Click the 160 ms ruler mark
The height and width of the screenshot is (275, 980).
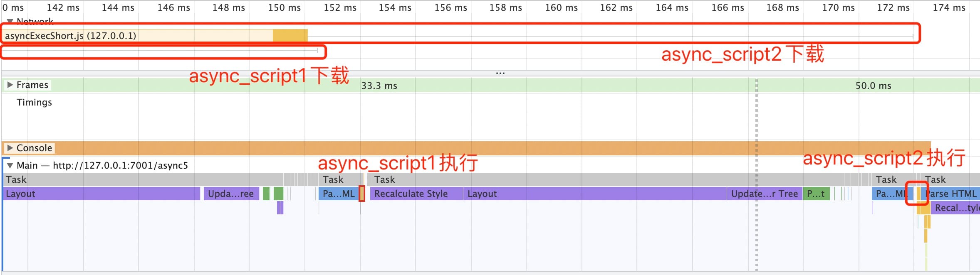[561, 7]
